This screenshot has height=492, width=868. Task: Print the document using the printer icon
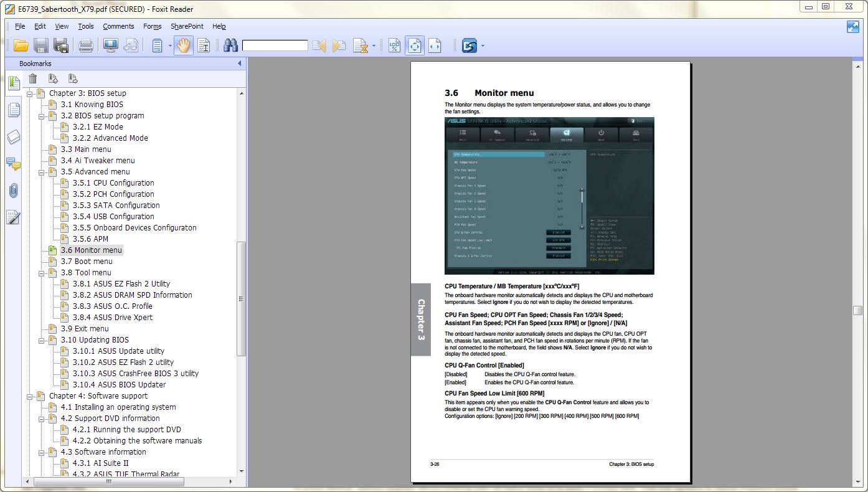click(86, 45)
